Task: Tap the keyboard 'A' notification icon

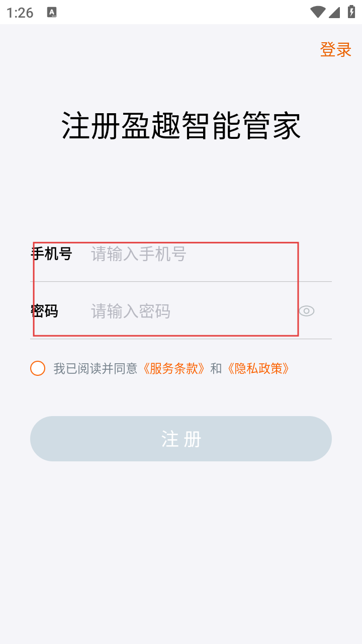Action: [x=52, y=13]
